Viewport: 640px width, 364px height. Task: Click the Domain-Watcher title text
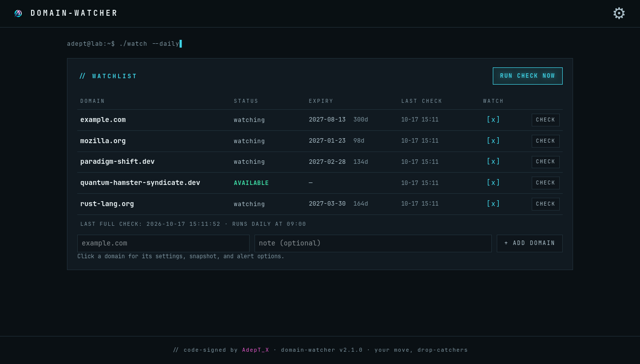[74, 13]
